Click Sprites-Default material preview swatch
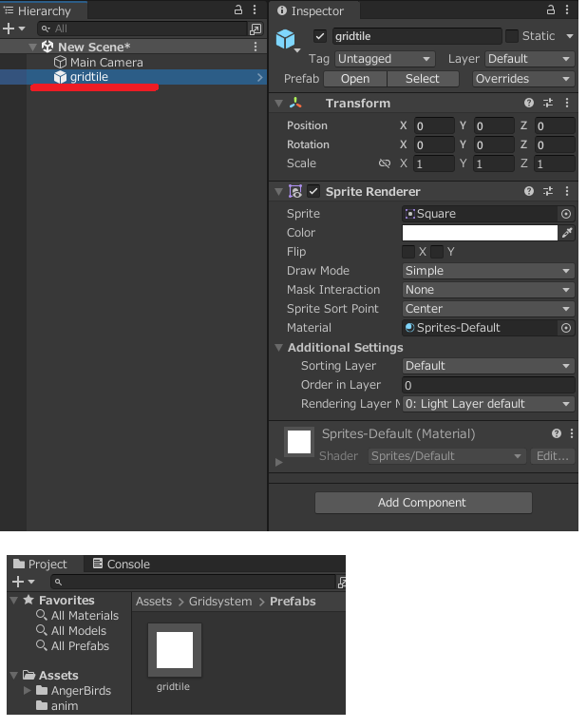Viewport: 587px width, 728px height. 299,442
